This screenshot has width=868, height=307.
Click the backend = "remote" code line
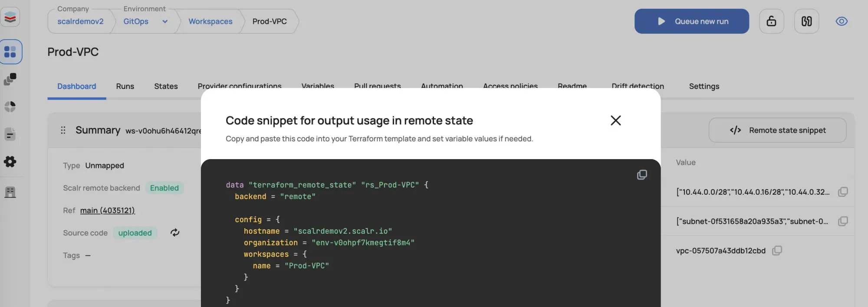[275, 196]
